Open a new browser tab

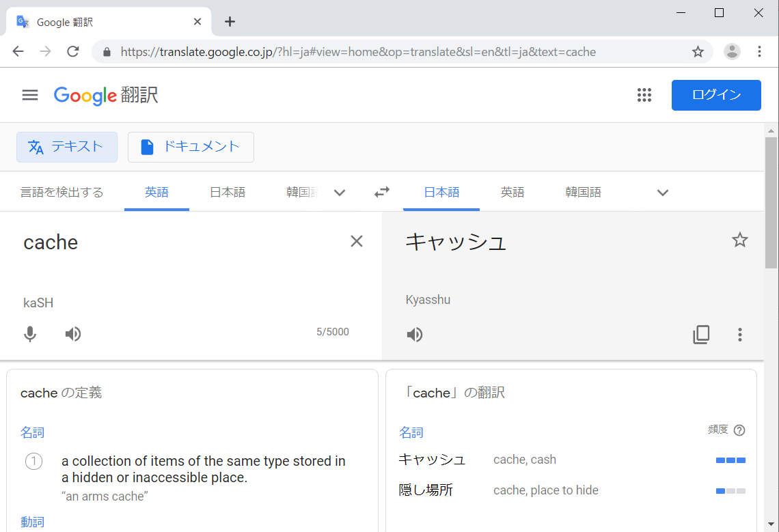click(x=230, y=21)
